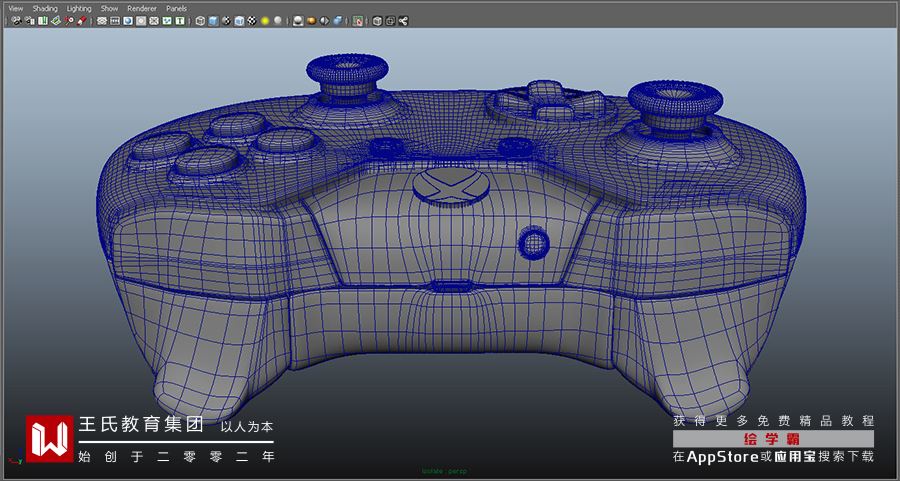Viewport: 900px width, 481px height.
Task: Open the View menu
Action: point(15,9)
